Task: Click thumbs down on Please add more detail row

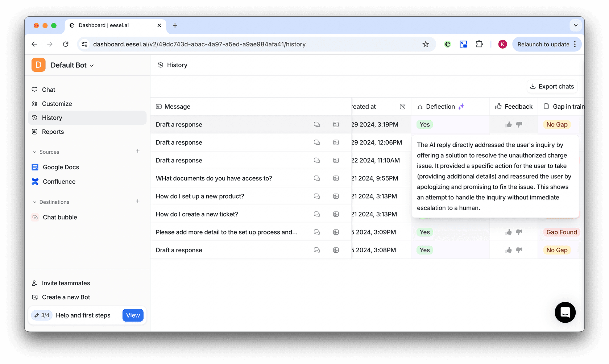Action: (x=519, y=232)
